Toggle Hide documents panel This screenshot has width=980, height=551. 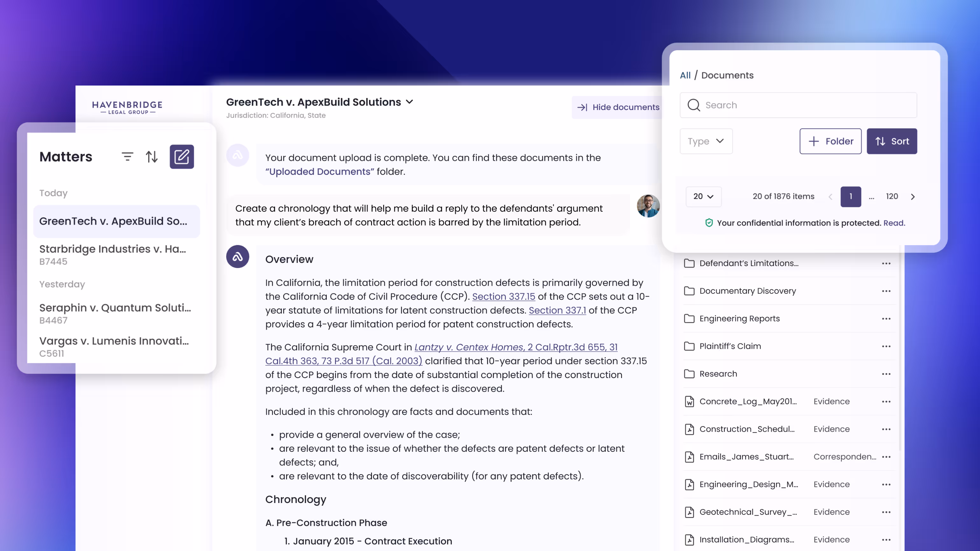[618, 107]
